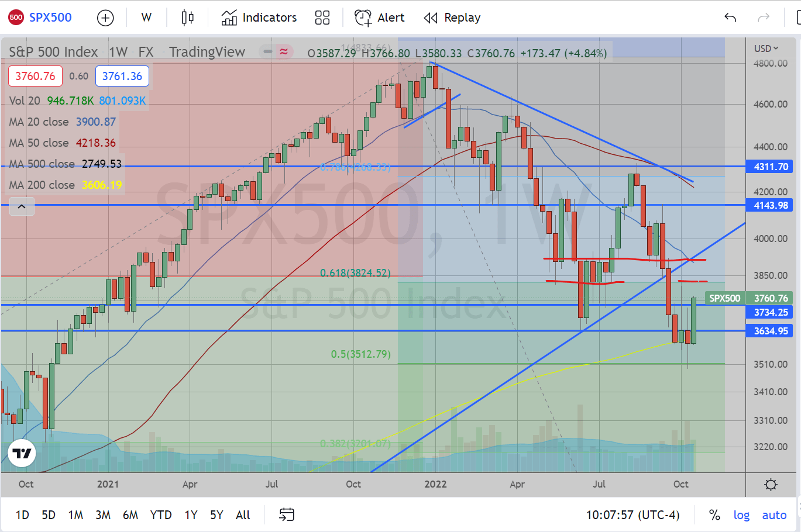801x532 pixels.
Task: Set range to 1M
Action: (75, 515)
